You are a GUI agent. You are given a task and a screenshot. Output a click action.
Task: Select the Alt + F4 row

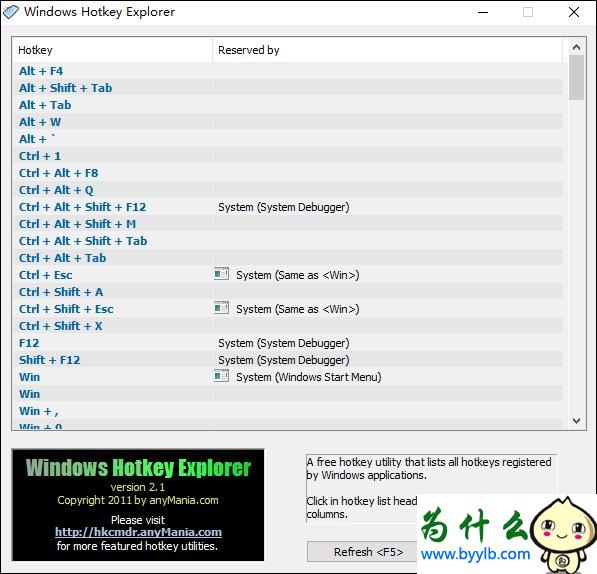[287, 71]
